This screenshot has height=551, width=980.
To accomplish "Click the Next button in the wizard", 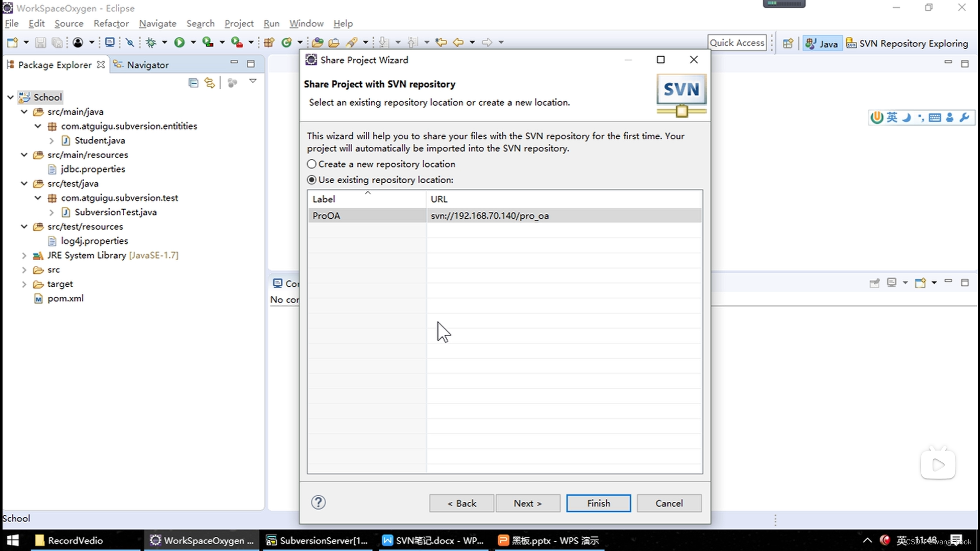I will click(x=528, y=503).
